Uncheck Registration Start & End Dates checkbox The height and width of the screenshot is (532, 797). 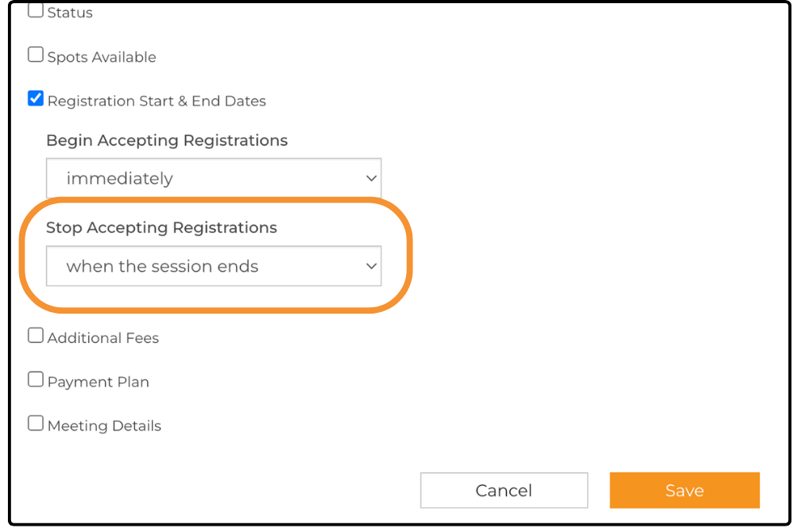pos(36,98)
